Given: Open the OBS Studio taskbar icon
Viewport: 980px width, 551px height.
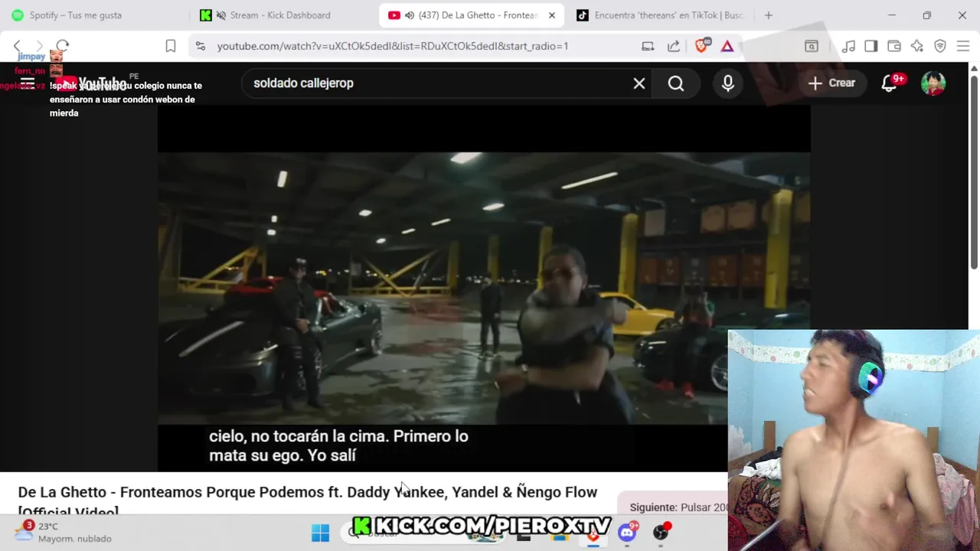Looking at the screenshot, I should (x=661, y=532).
